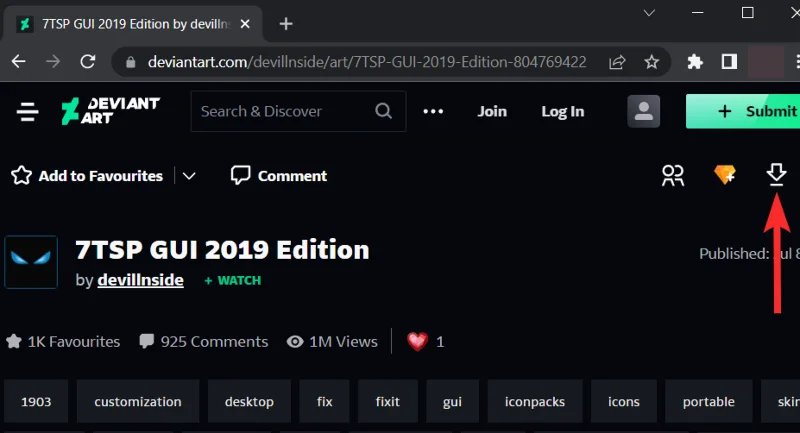Click the Log In link

563,111
